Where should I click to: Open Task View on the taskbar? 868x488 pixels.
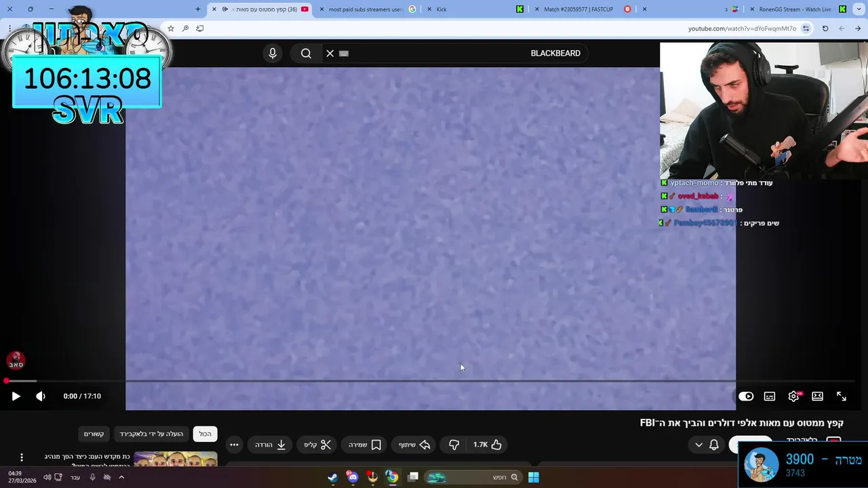click(x=412, y=477)
